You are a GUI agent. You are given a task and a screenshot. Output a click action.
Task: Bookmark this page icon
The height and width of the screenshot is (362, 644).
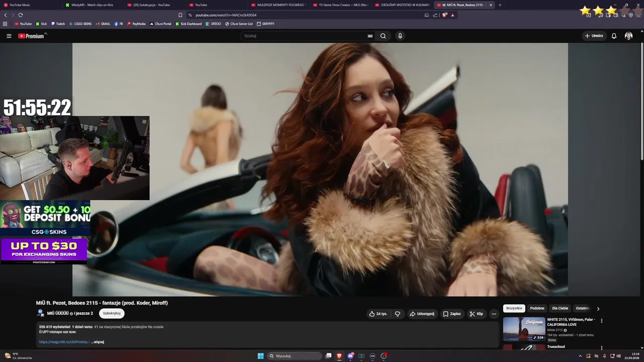180,15
